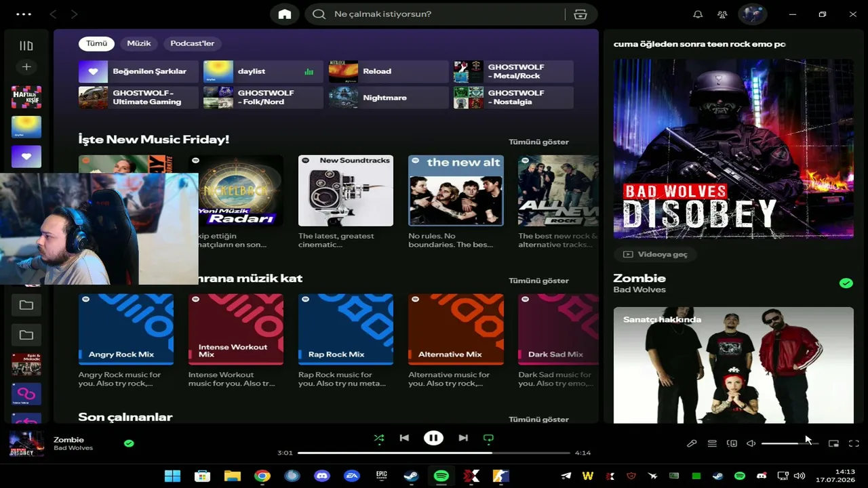Open the Nightmare shortcut tile

point(389,98)
